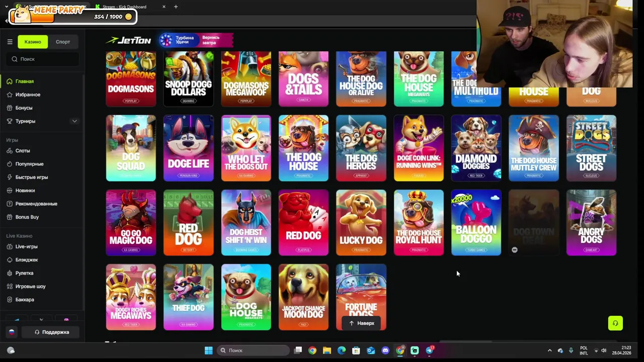The image size is (644, 362).
Task: Launch Diamond Doggies game
Action: click(476, 148)
